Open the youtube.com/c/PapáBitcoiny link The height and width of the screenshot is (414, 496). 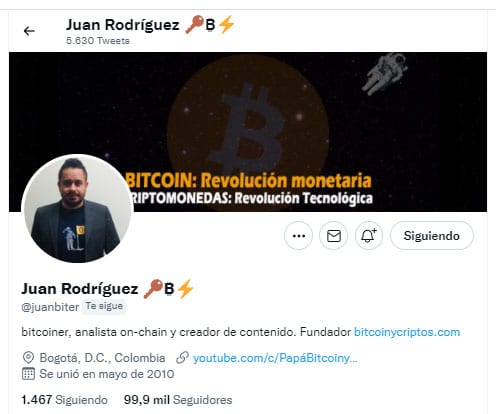(275, 358)
